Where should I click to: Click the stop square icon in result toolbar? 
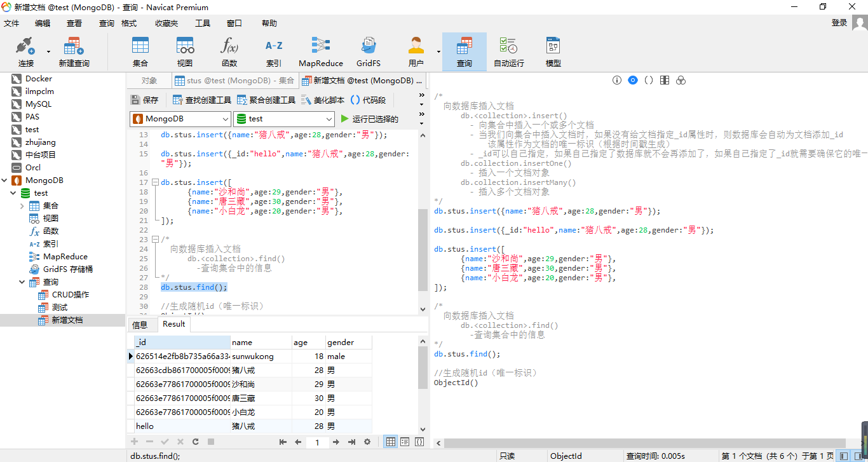point(211,442)
